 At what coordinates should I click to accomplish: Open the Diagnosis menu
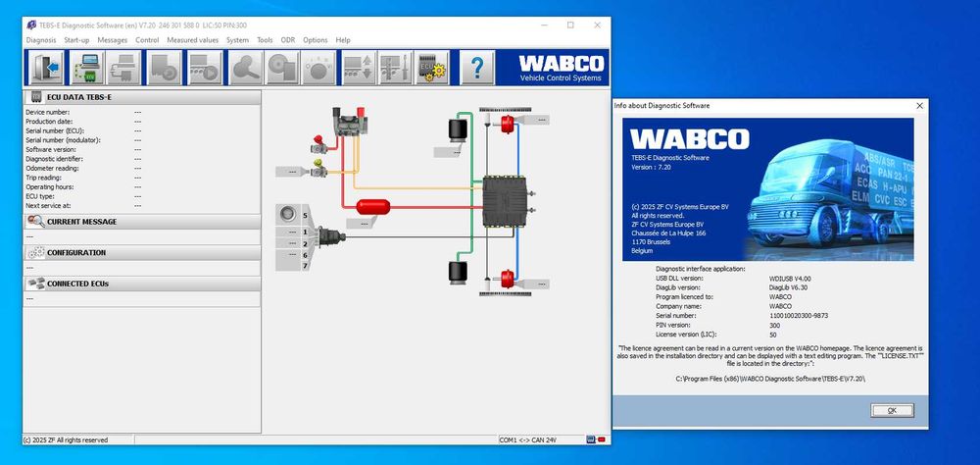coord(40,40)
